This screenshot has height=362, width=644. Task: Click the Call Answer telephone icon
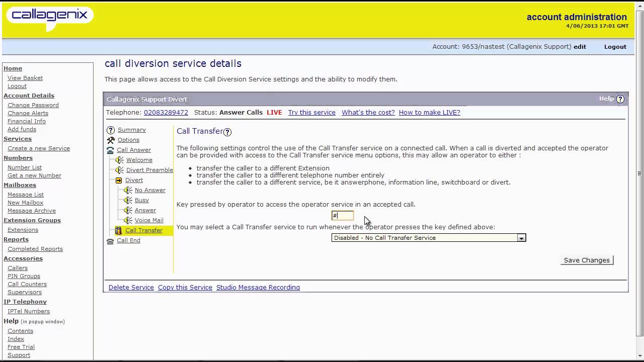pos(110,150)
